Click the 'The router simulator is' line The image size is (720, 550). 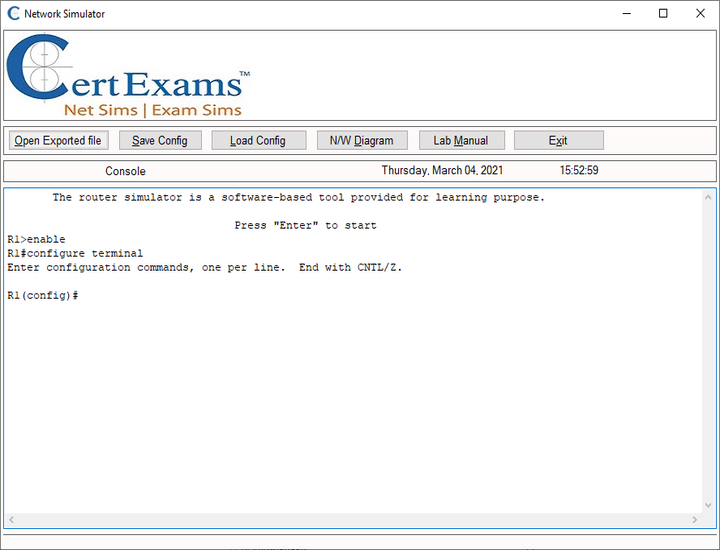click(298, 197)
